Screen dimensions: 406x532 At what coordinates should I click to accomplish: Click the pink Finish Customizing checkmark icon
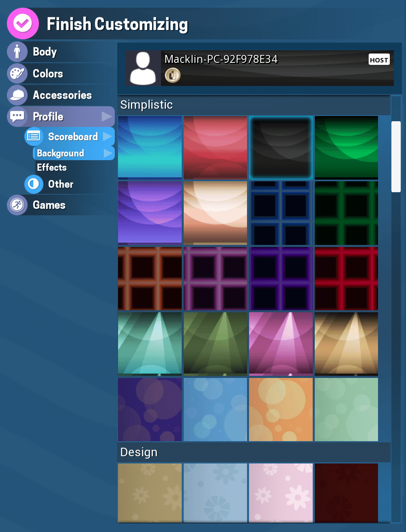[x=23, y=24]
